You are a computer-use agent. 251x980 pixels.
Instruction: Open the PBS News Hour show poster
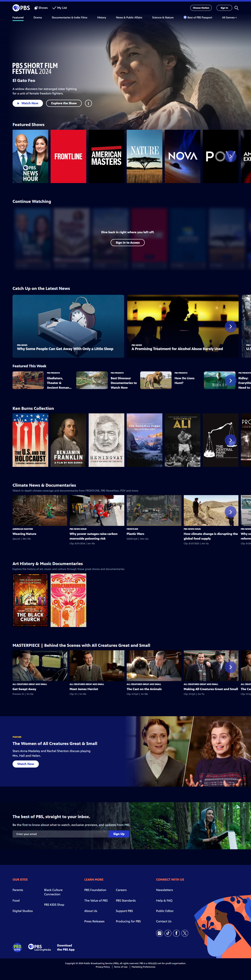coord(30,156)
